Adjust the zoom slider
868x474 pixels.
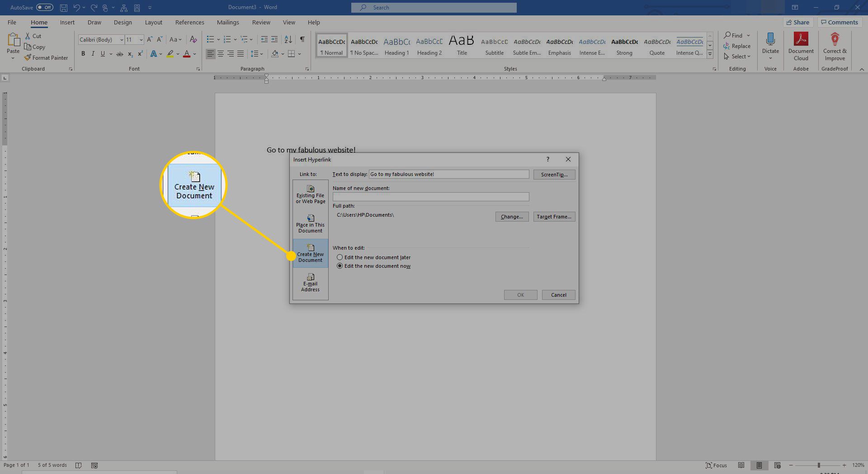coord(818,465)
